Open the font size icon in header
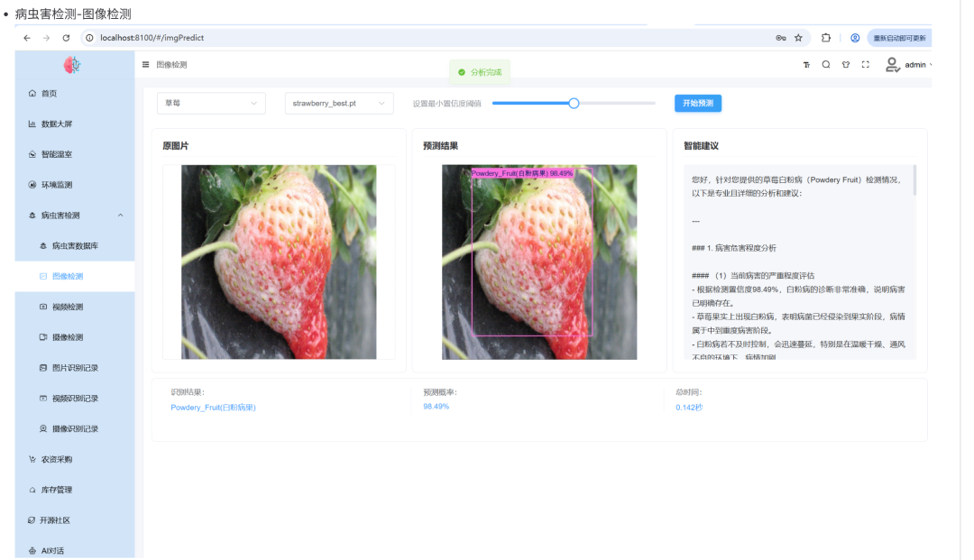Image resolution: width=974 pixels, height=560 pixels. click(806, 65)
